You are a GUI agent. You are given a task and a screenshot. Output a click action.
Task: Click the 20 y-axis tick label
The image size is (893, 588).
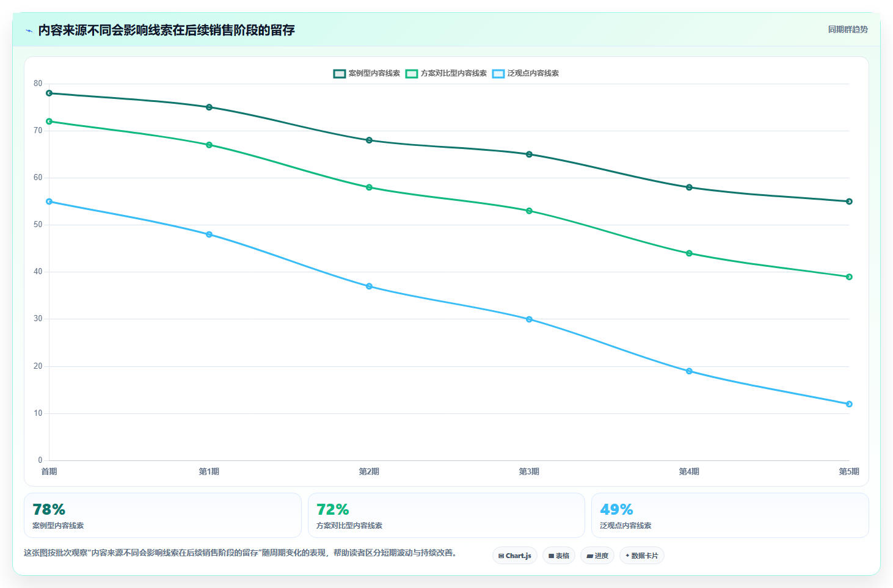click(x=38, y=366)
